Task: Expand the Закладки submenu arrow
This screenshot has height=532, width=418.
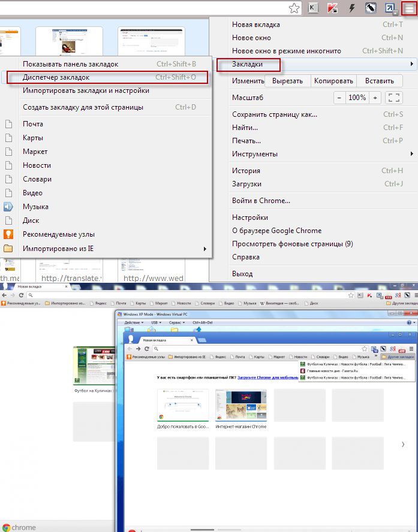Action: point(411,64)
